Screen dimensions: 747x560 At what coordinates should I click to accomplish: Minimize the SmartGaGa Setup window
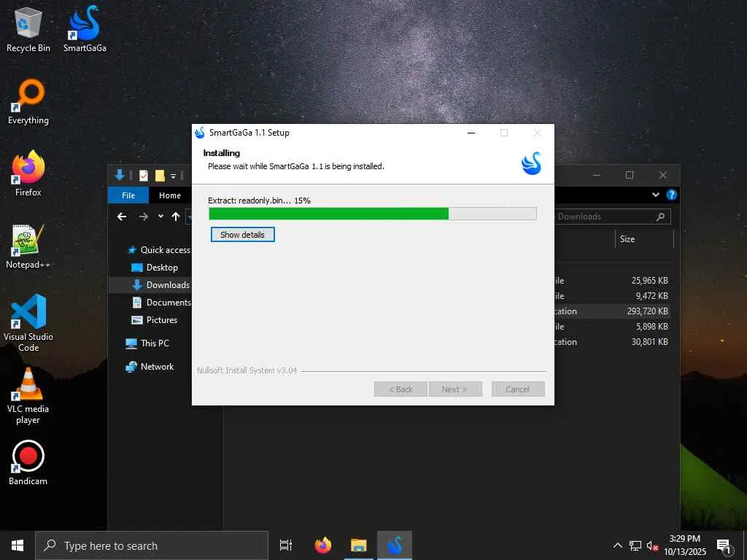tap(471, 133)
